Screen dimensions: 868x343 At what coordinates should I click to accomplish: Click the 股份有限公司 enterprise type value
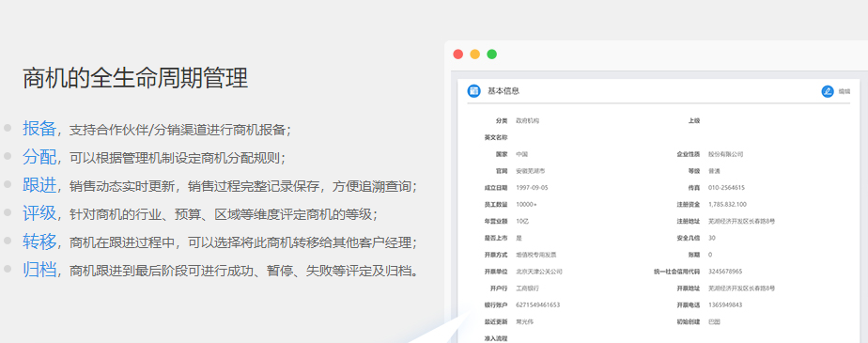pos(726,155)
